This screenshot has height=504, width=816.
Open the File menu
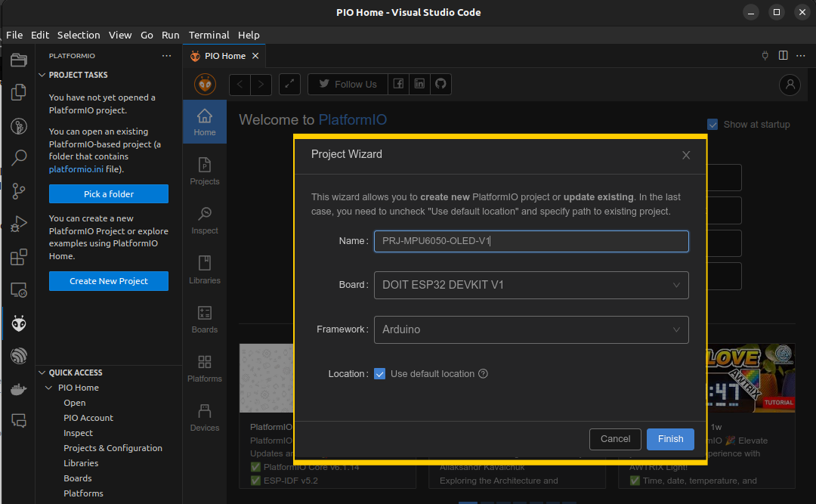pyautogui.click(x=14, y=35)
